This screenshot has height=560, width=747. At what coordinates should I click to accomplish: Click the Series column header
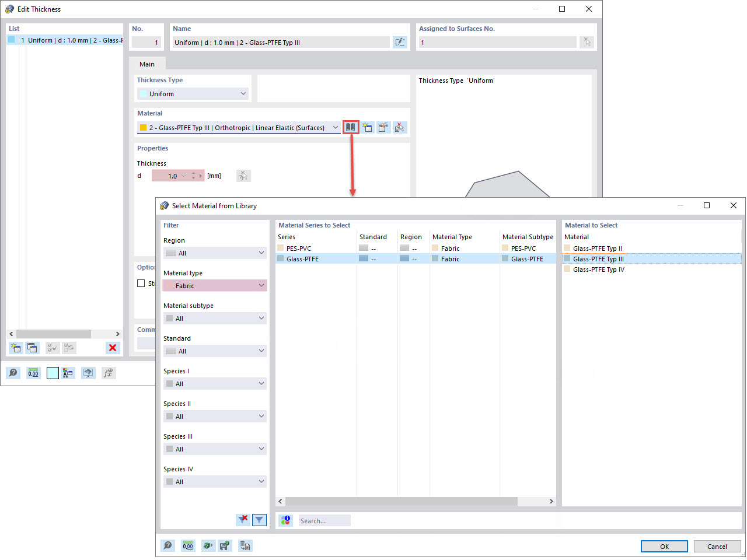click(x=316, y=237)
